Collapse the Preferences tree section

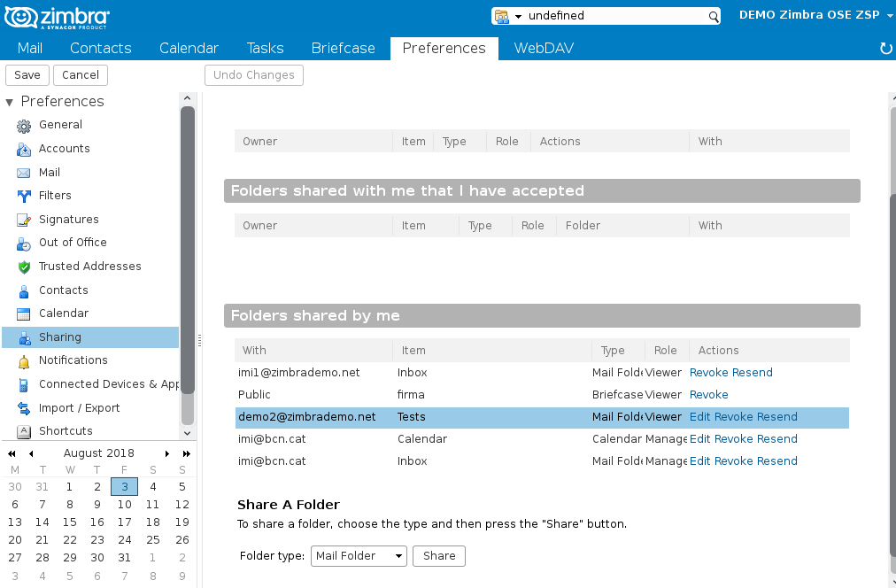point(9,102)
